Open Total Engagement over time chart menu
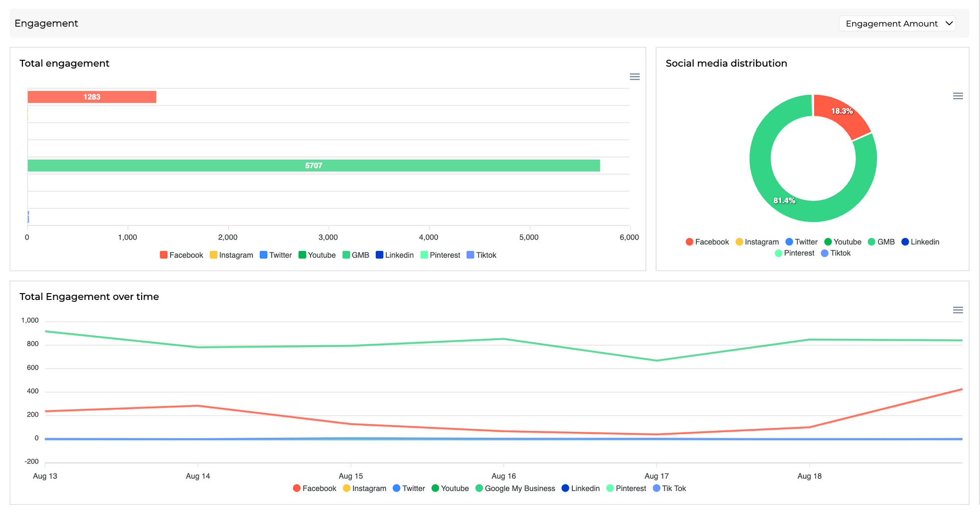The height and width of the screenshot is (518, 980). point(957,310)
